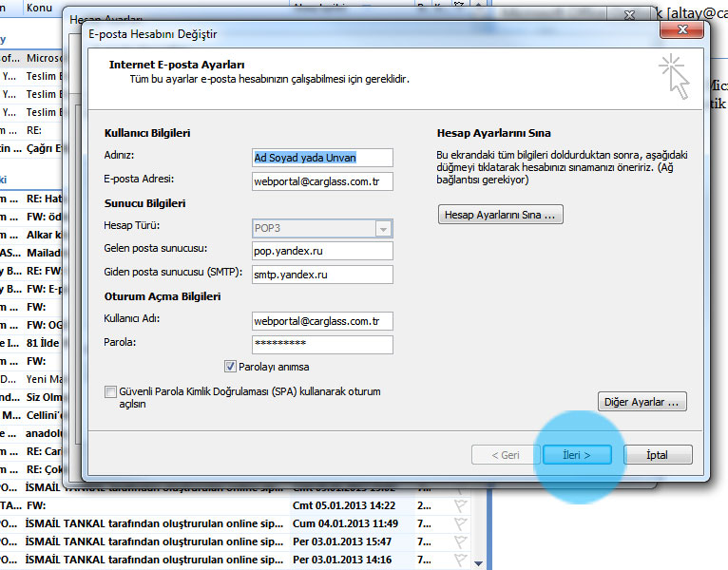This screenshot has width=728, height=570.
Task: Close the Hesap Ayarları window behind
Action: tap(629, 15)
